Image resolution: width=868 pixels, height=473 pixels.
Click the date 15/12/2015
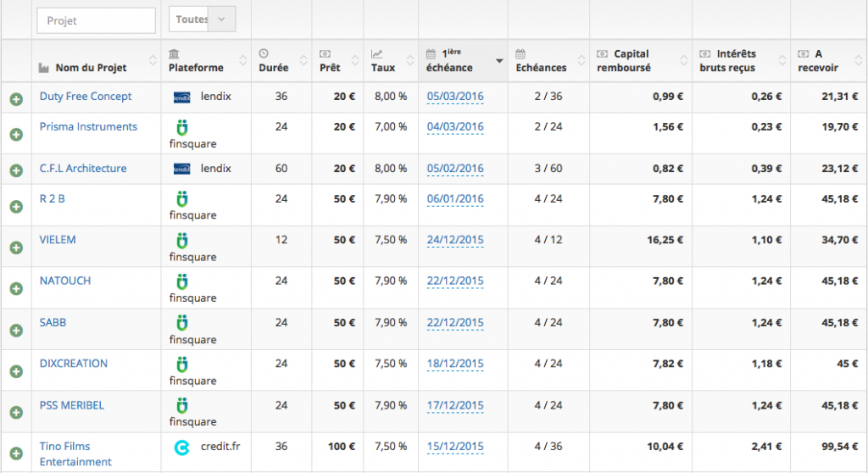(455, 447)
